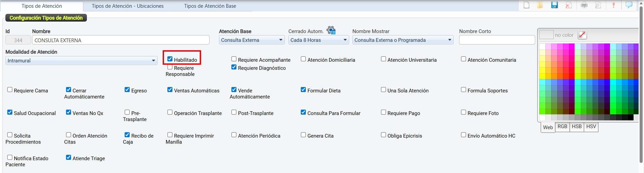Click the no color slash button
644x173 pixels.
point(582,35)
